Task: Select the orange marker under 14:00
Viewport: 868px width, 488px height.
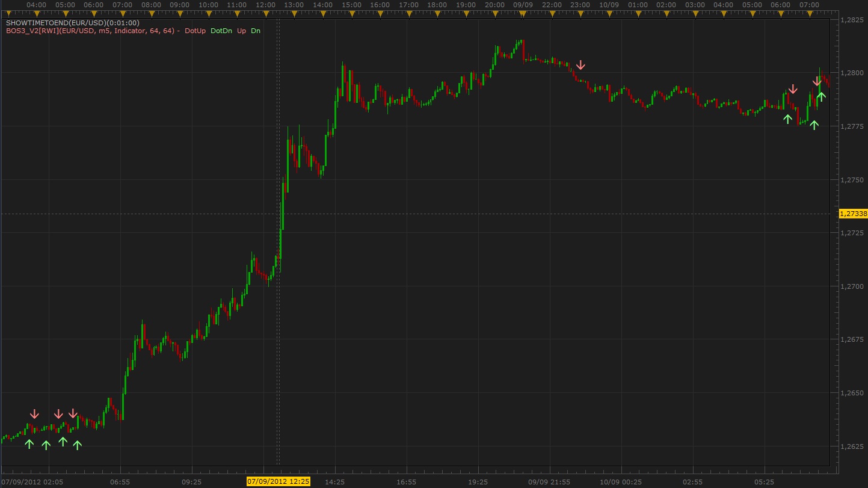Action: coord(323,13)
